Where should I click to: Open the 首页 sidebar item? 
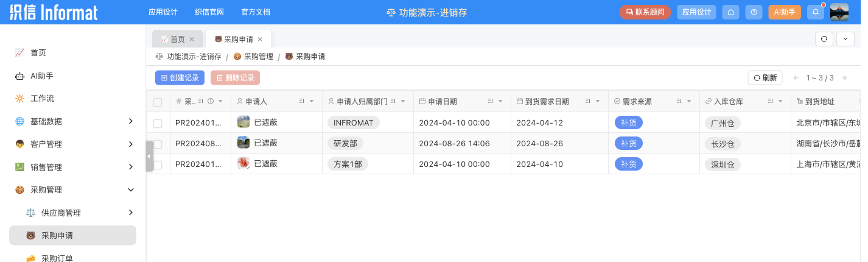pos(72,53)
